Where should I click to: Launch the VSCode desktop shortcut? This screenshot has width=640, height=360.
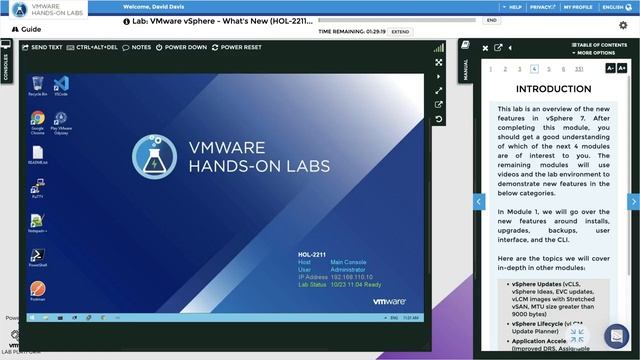[61, 86]
